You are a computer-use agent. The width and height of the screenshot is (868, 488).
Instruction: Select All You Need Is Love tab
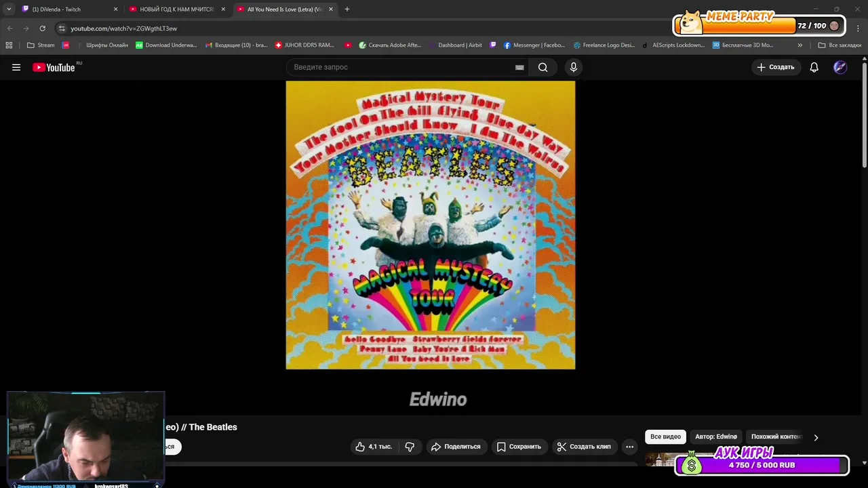[285, 9]
